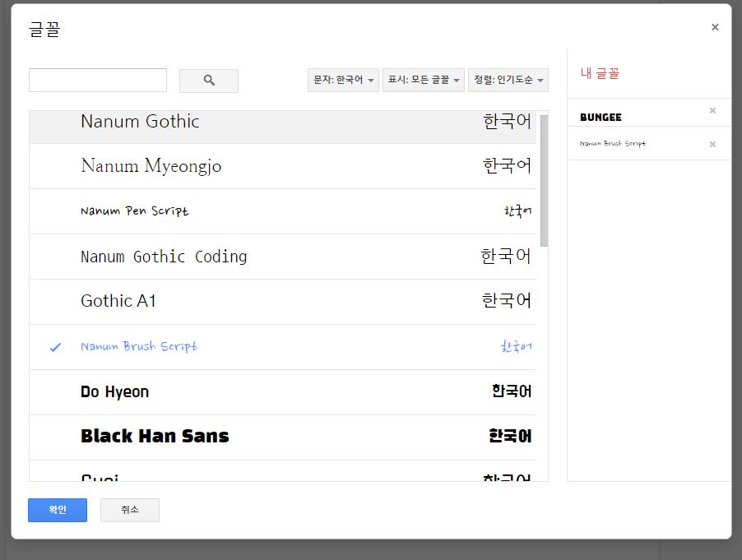Screen dimensions: 742x560
Task: Open the 정렬: 인기도순 dropdown
Action: pos(508,80)
